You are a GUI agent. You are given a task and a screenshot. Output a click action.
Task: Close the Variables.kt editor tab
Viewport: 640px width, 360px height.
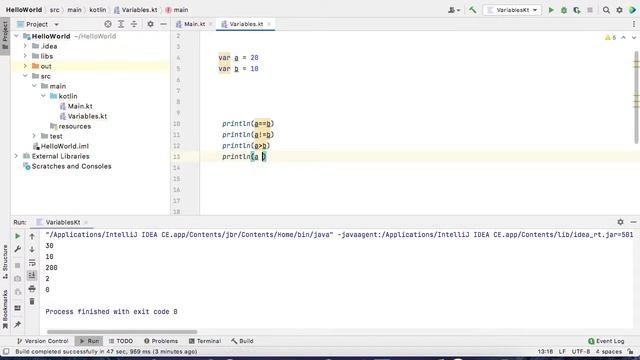pyautogui.click(x=269, y=24)
